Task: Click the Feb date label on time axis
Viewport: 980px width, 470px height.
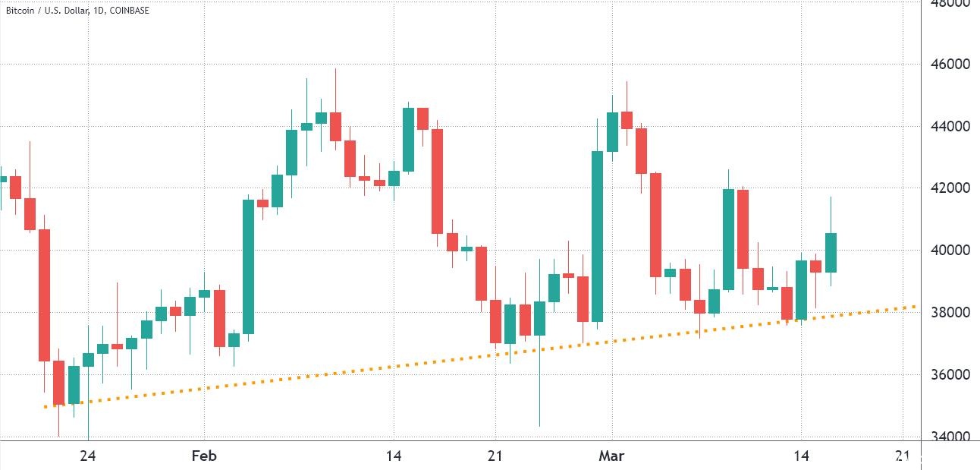Action: point(204,456)
